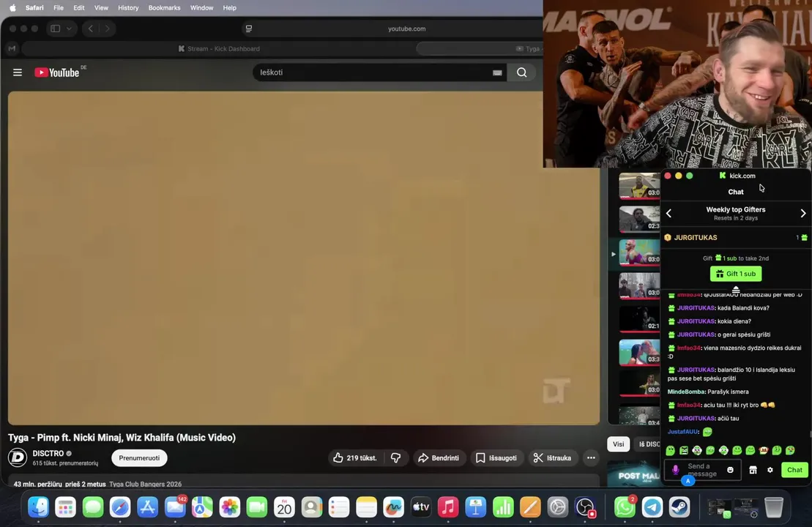The height and width of the screenshot is (527, 812).
Task: Open the POST MALONE recommended video thumbnail
Action: click(x=634, y=474)
